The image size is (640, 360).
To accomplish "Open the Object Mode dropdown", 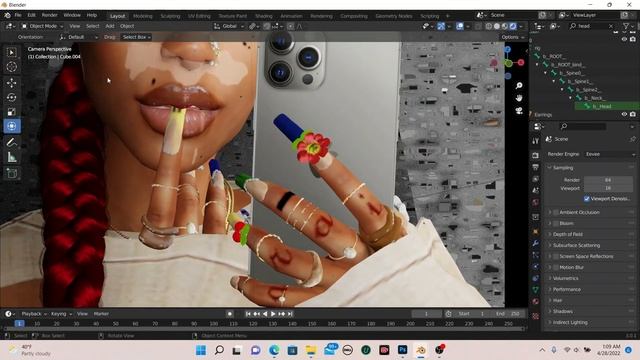I will tap(42, 26).
